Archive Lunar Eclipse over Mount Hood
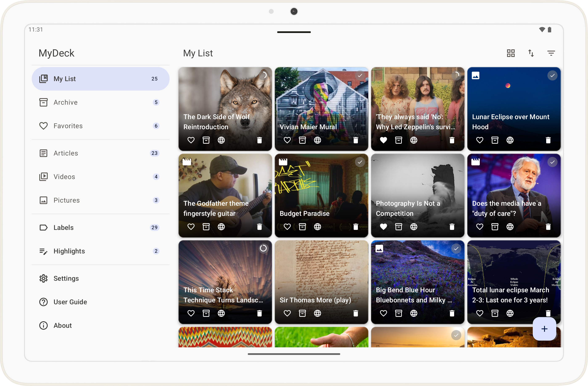Screen dimensions: 588x386 click(x=495, y=140)
